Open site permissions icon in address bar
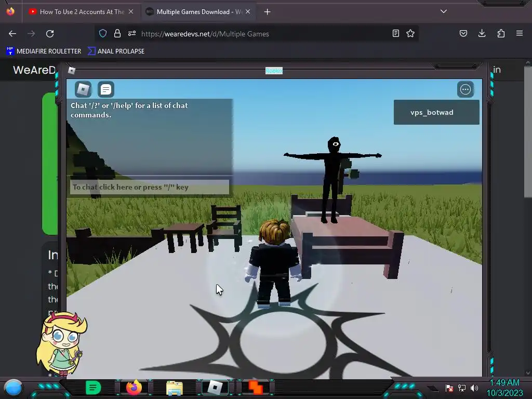 (x=132, y=33)
